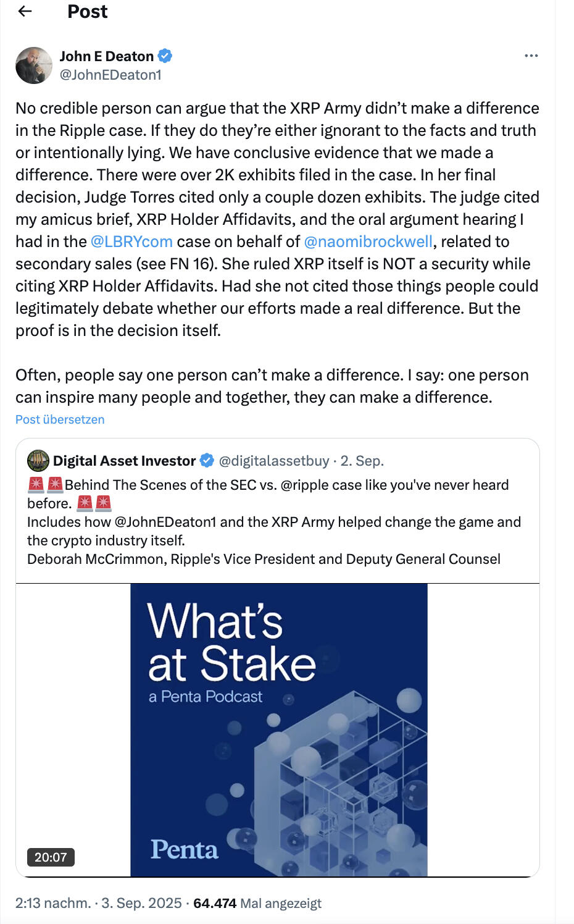
Task: Click Digital Asset Investor's verified badge
Action: [x=207, y=461]
